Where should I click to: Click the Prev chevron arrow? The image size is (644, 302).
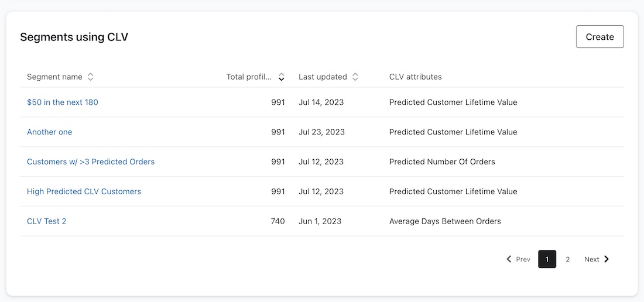click(509, 259)
